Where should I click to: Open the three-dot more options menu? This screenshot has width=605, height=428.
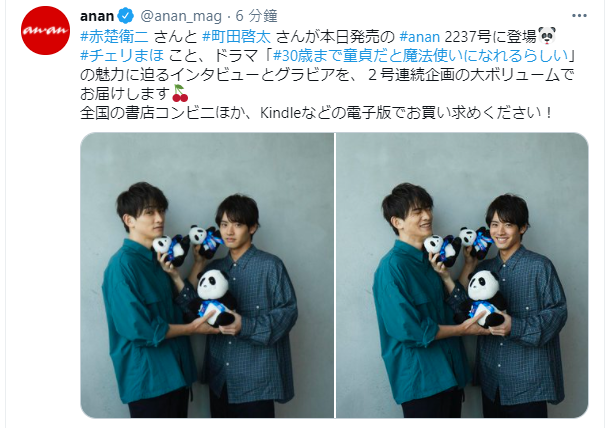(579, 16)
